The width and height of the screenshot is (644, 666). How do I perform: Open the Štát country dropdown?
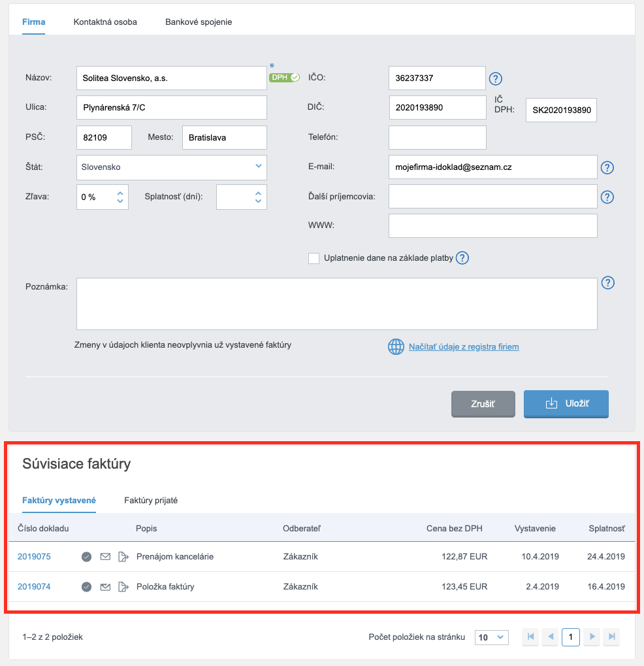click(171, 167)
